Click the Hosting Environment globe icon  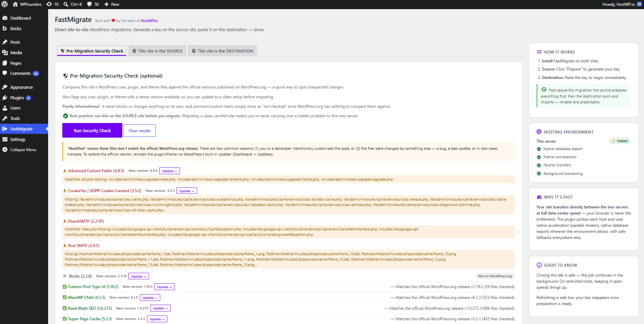539,132
